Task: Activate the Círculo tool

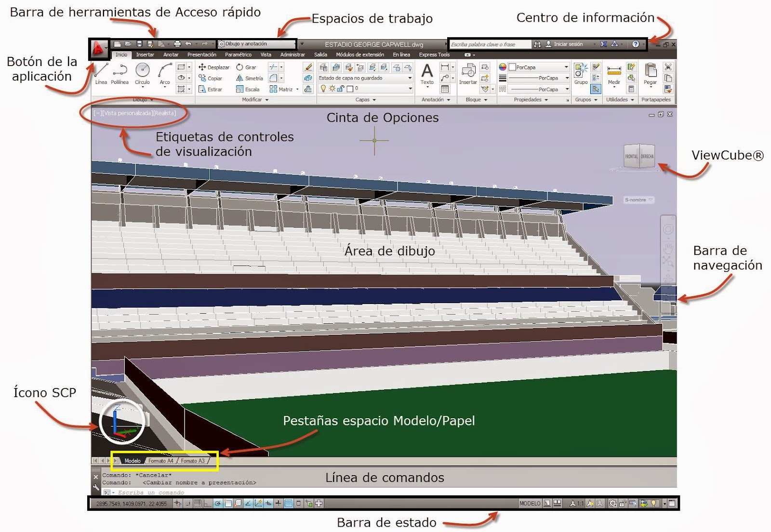Action: pyautogui.click(x=143, y=72)
